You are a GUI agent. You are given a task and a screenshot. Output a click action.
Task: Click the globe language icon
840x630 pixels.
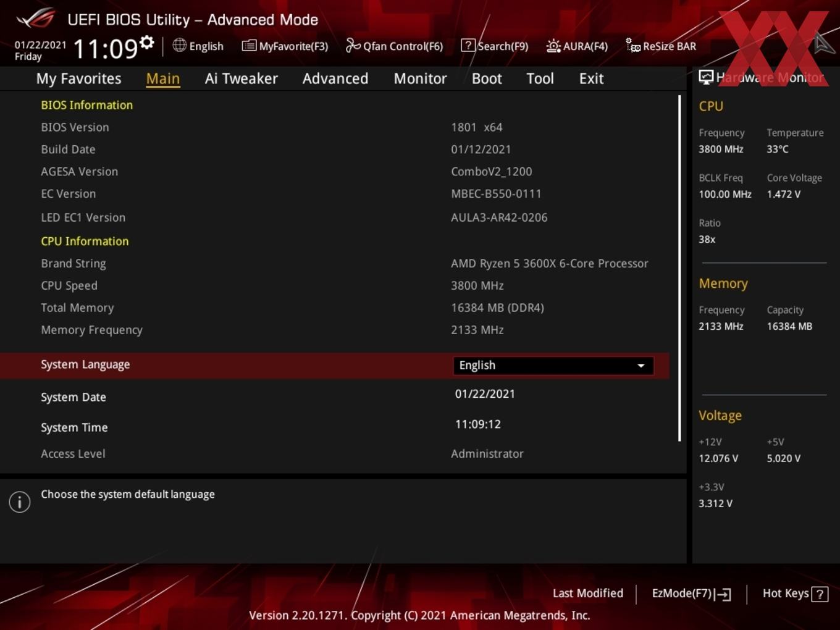(x=179, y=45)
